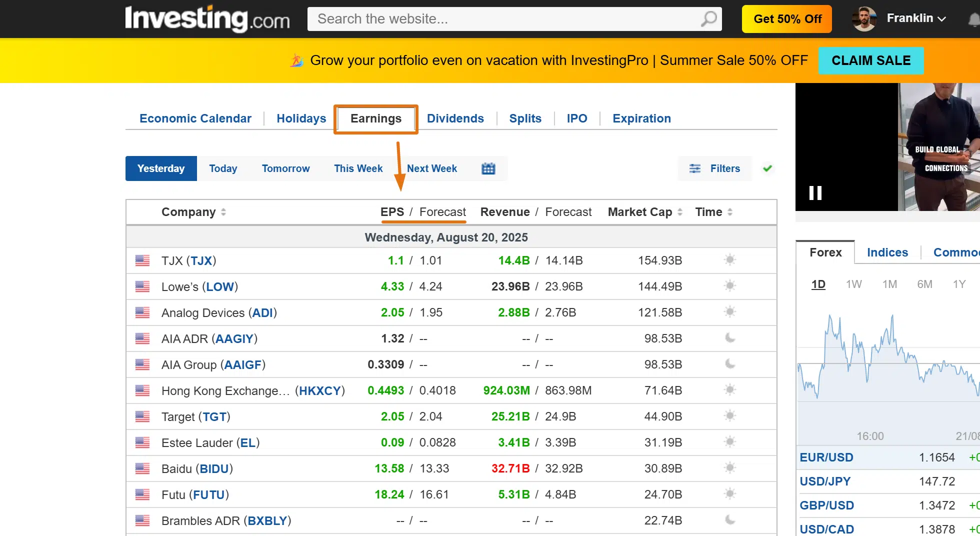Click the moon icon for AIA Group

[730, 364]
